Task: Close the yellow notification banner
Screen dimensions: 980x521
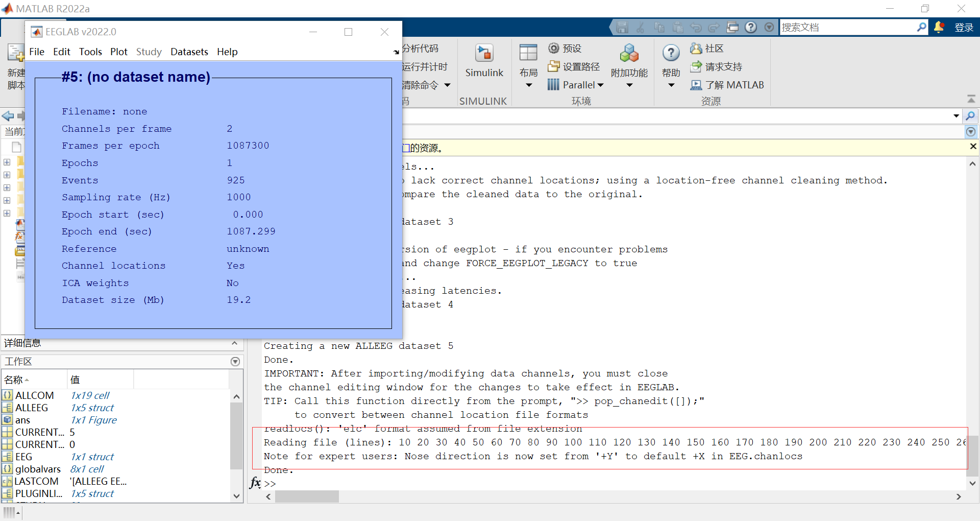Action: [973, 147]
